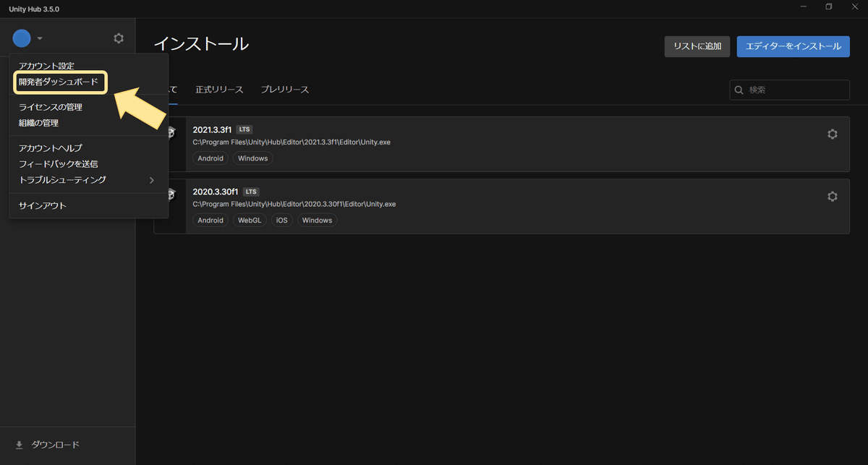868x465 pixels.
Task: Open 組織の管理 menu item
Action: click(x=38, y=123)
